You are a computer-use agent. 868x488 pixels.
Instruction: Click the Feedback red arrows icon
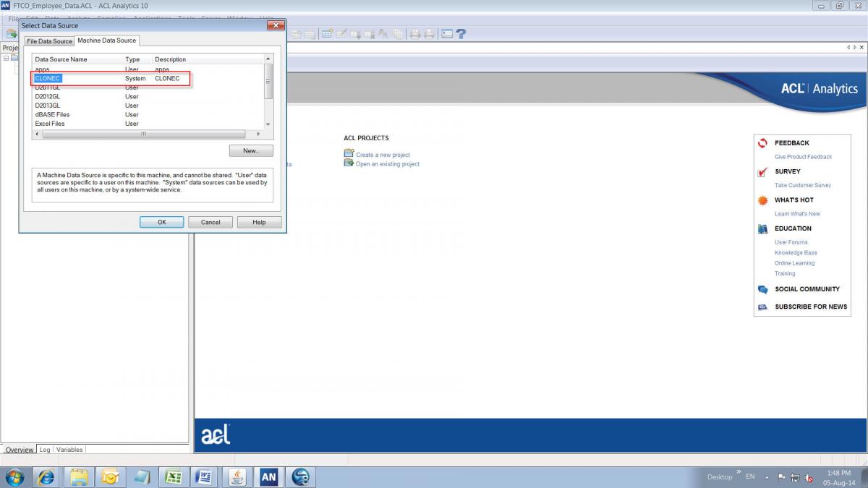(x=762, y=143)
